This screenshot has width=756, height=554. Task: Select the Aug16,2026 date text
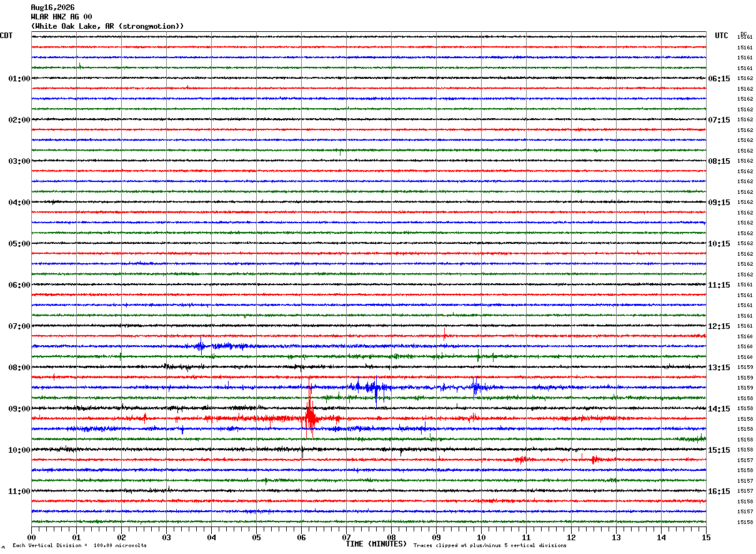[x=52, y=8]
